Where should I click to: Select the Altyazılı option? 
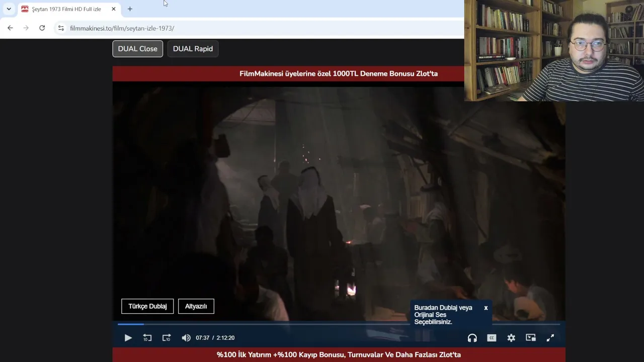[x=196, y=306]
